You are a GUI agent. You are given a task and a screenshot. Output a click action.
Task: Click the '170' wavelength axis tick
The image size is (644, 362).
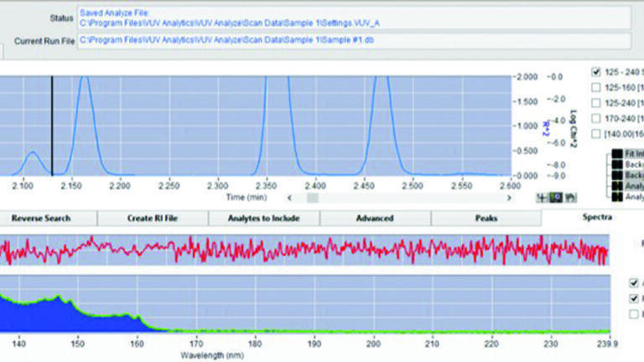click(196, 344)
